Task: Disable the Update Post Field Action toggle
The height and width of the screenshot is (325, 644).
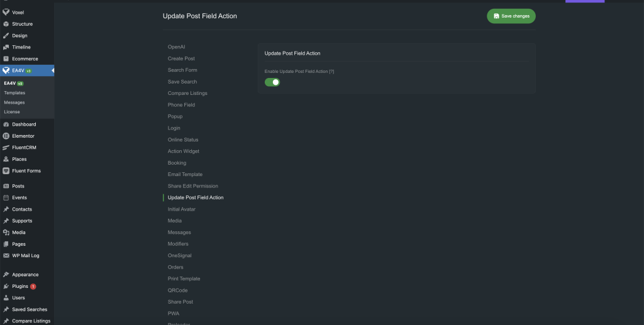Action: pyautogui.click(x=272, y=82)
